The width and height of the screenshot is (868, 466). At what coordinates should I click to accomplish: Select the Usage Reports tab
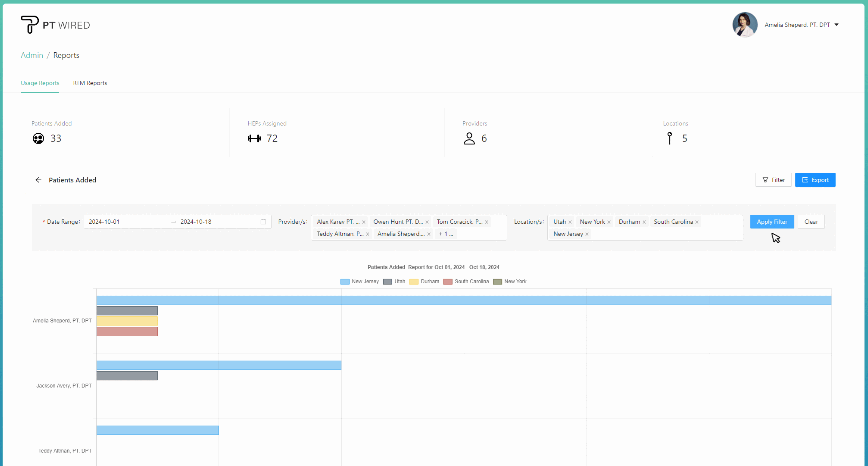point(40,83)
